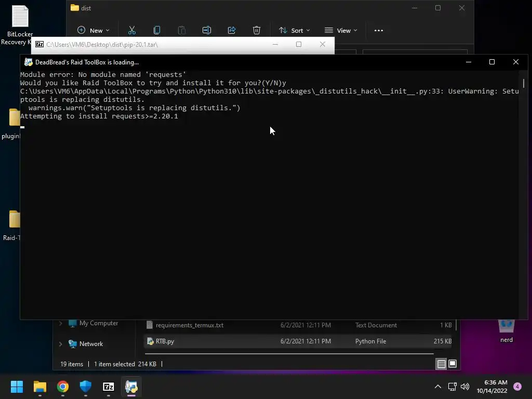Click the Rename icon in dist toolbar
Screen dimensions: 532x399
tap(207, 30)
